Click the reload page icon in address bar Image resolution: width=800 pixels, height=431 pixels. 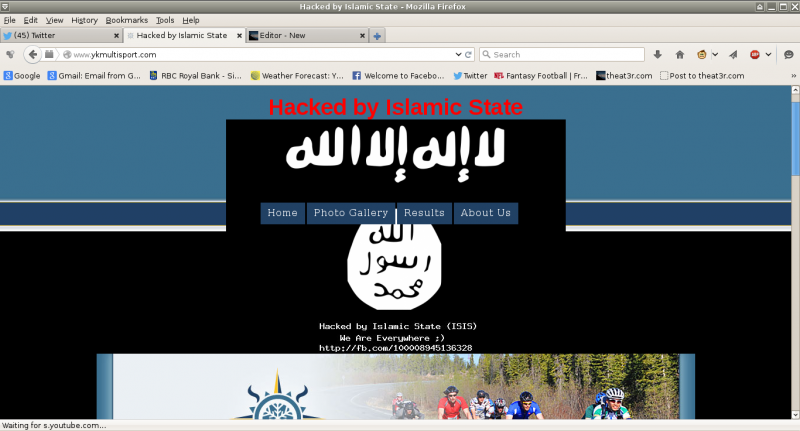pyautogui.click(x=468, y=55)
